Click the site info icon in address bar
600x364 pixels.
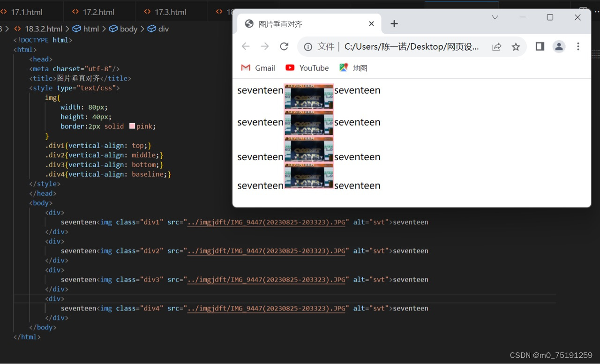click(308, 47)
